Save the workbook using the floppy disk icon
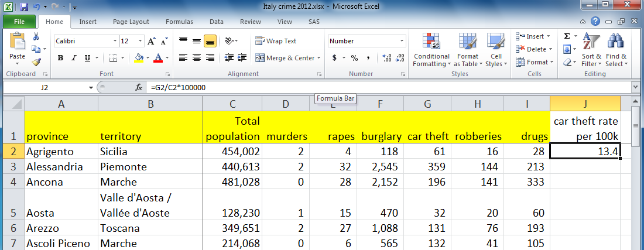The width and height of the screenshot is (644, 250). 24,6
